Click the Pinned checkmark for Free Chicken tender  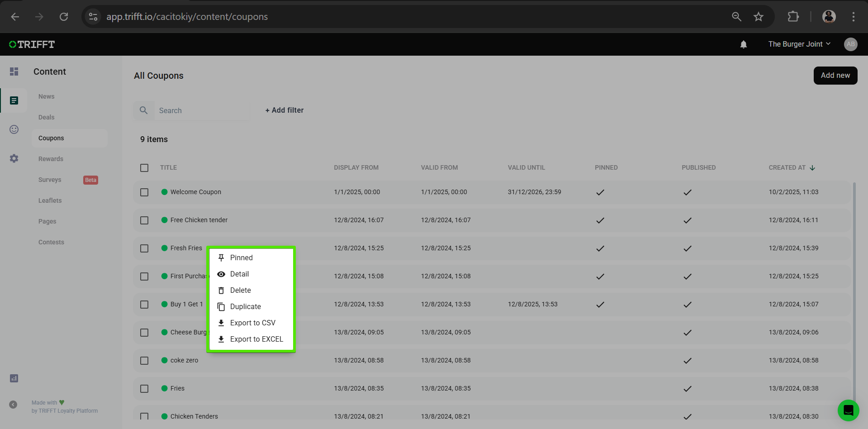coord(600,220)
